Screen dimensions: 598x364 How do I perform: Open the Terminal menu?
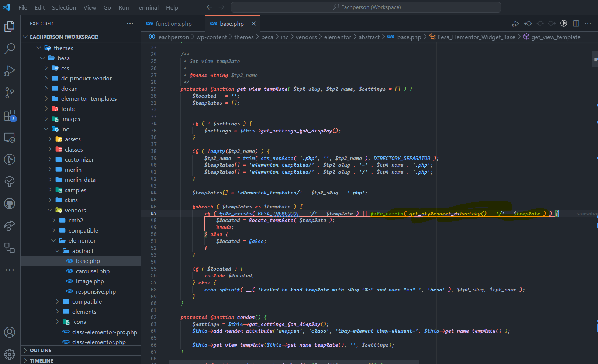(x=147, y=7)
